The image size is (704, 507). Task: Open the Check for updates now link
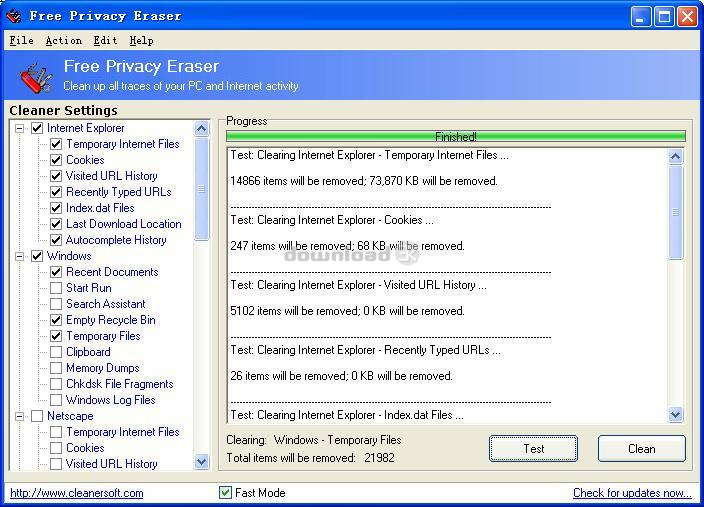[632, 493]
